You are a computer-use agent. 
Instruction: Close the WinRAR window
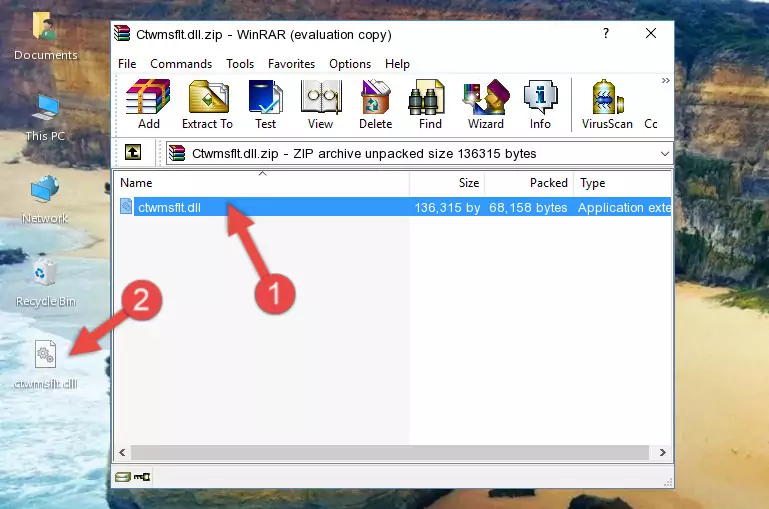[651, 33]
